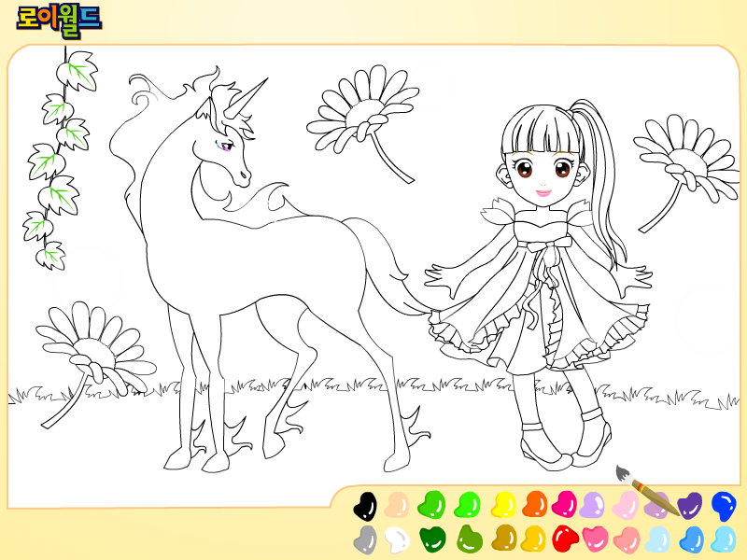Choose the yellow paint blob

[x=504, y=504]
